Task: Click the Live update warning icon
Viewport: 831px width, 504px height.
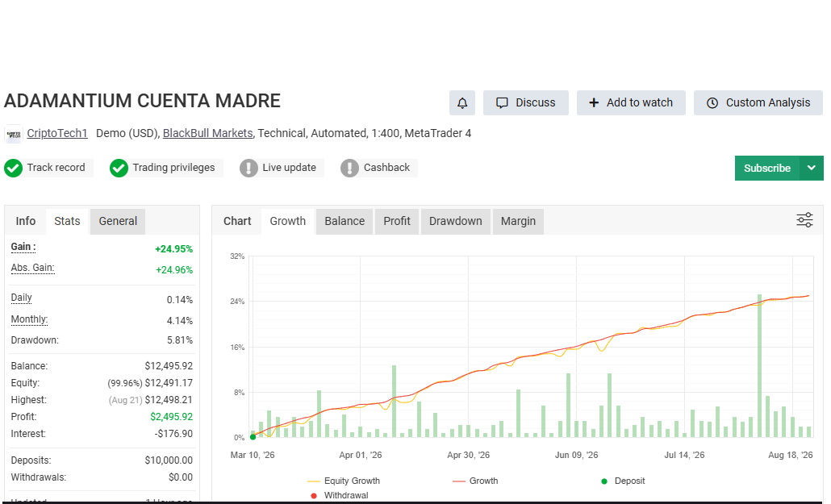Action: pos(248,168)
